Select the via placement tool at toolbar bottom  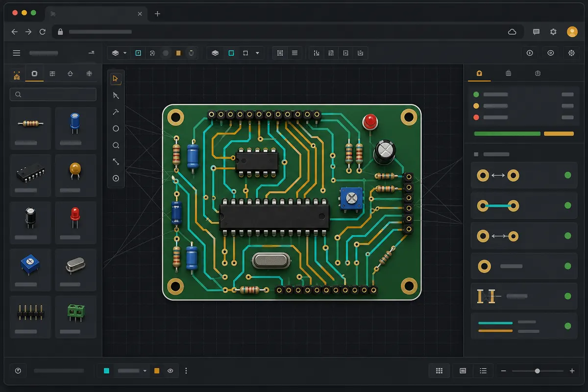point(116,178)
